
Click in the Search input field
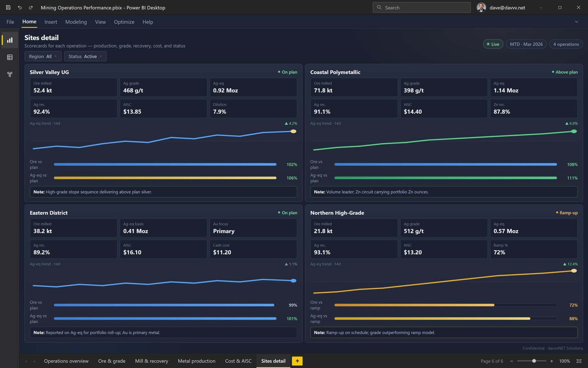[421, 7]
